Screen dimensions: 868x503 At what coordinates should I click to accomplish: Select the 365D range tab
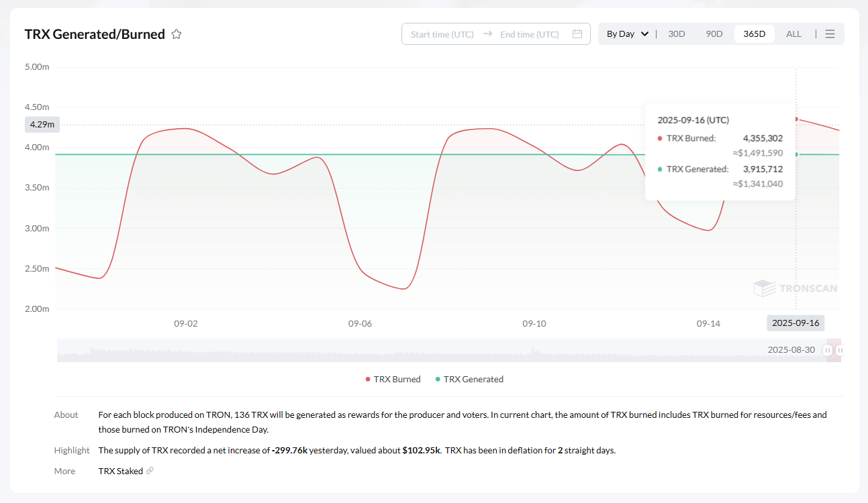[x=754, y=34]
